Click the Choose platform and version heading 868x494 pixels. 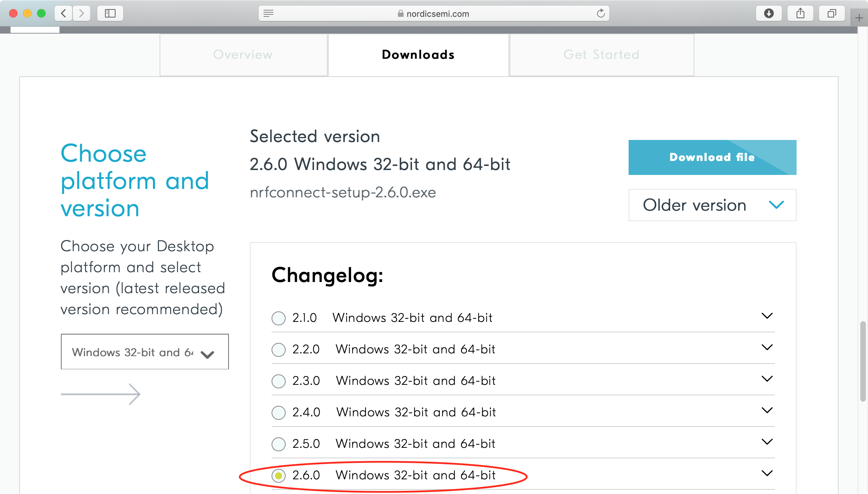[135, 181]
